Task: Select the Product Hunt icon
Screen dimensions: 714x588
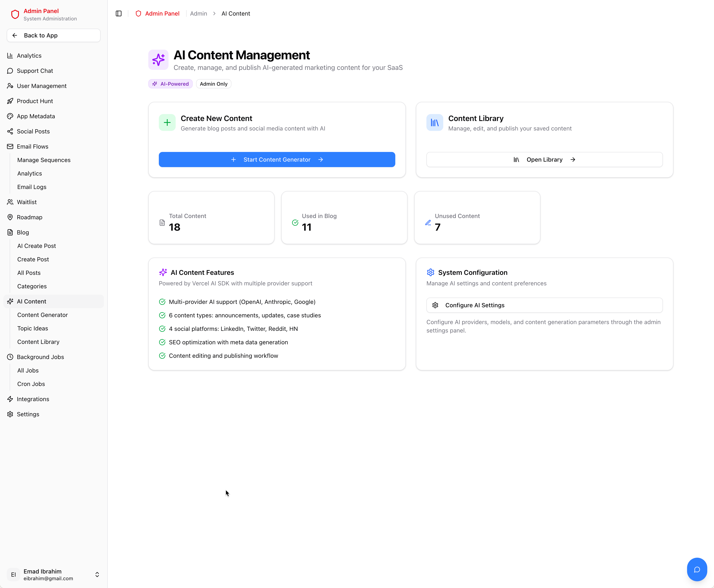Action: (10, 101)
